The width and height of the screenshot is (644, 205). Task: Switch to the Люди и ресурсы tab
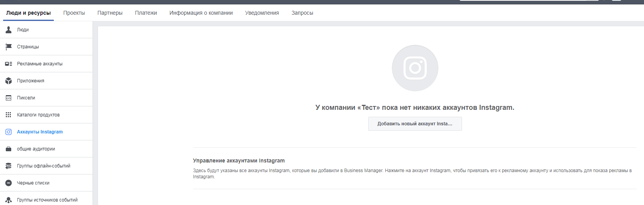(x=28, y=13)
